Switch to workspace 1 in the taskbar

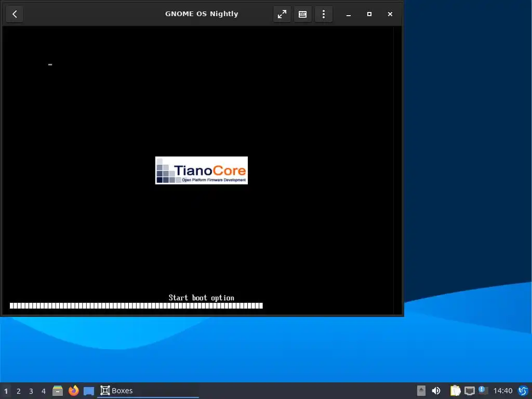tap(6, 391)
